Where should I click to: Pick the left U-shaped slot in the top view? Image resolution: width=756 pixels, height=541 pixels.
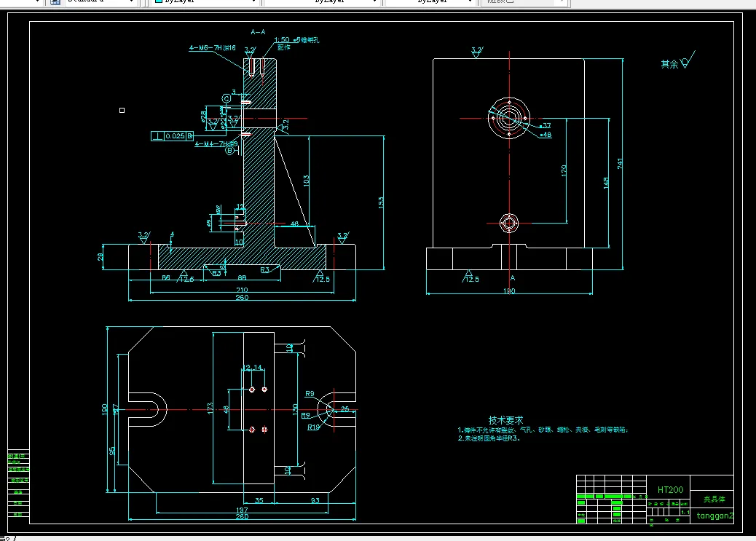[x=147, y=409]
